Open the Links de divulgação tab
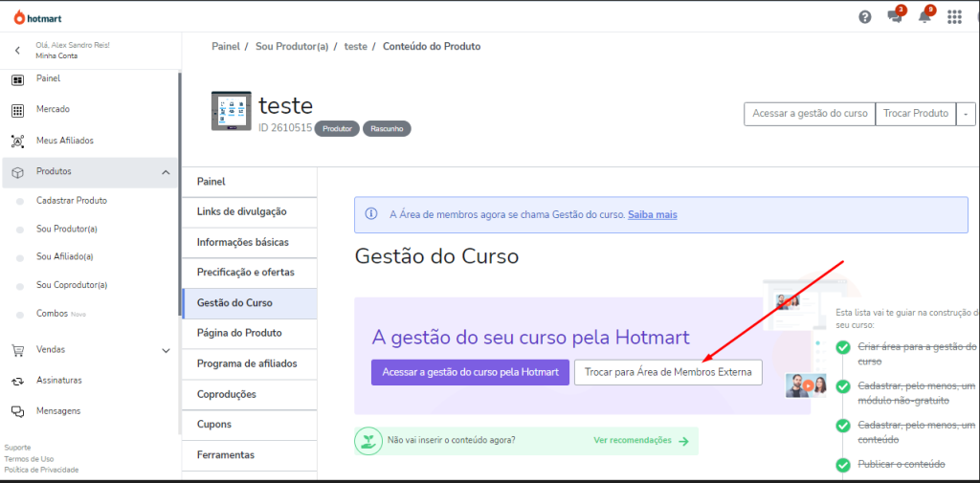The width and height of the screenshot is (980, 483). coord(250,211)
